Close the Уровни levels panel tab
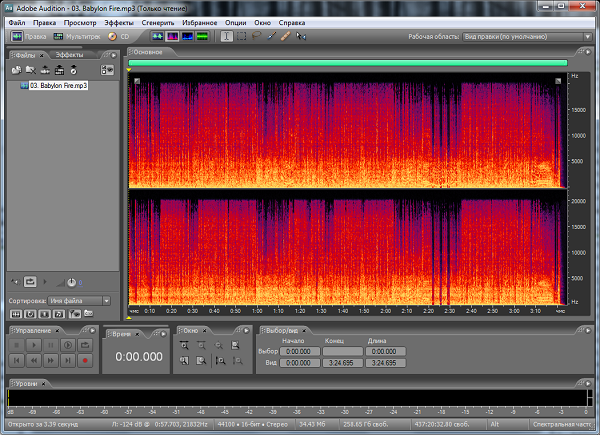This screenshot has height=435, width=600. click(44, 383)
